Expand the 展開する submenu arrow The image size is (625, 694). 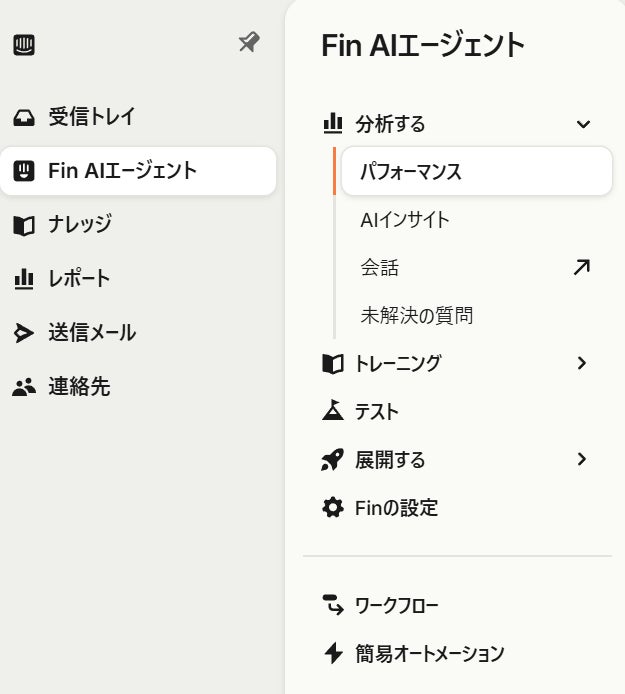[583, 459]
